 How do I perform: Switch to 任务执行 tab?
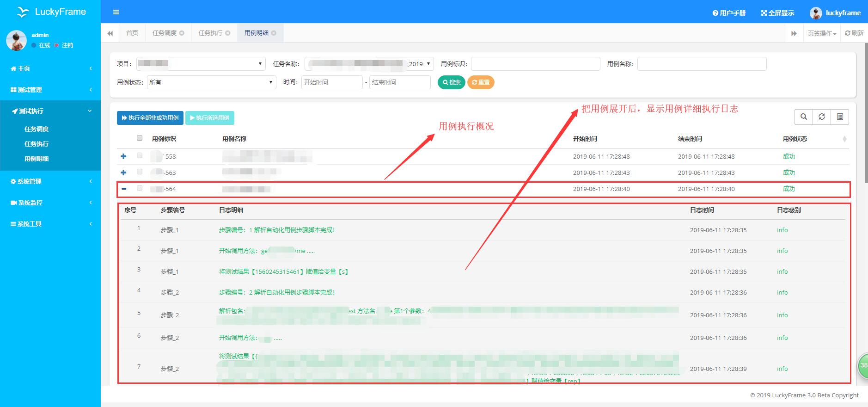tap(210, 33)
